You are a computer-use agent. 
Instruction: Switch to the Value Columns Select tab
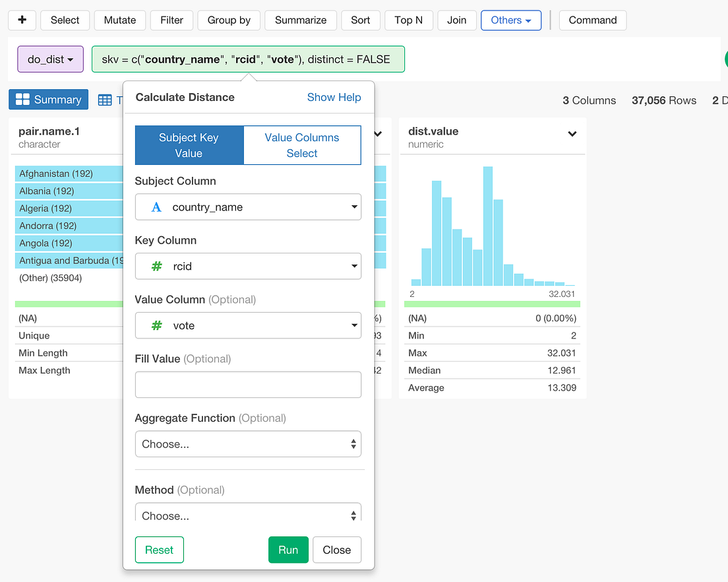[x=302, y=145]
